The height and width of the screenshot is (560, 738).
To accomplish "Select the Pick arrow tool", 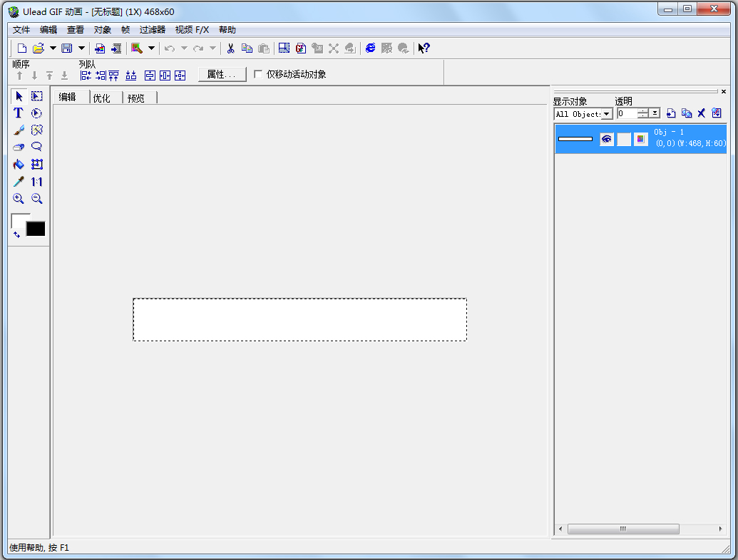I will point(19,96).
